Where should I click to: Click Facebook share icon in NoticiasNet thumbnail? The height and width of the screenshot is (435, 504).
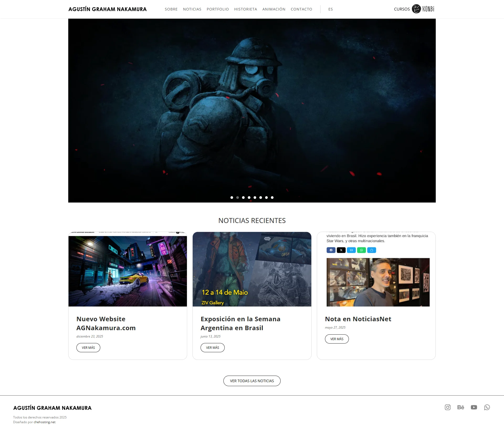(331, 250)
